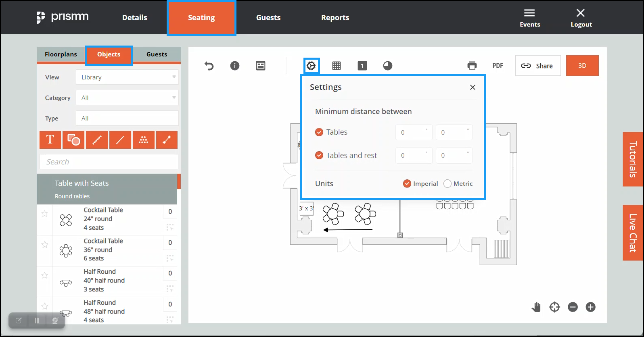Toggle the Tables and rest checkbox
The height and width of the screenshot is (337, 644).
tap(319, 156)
